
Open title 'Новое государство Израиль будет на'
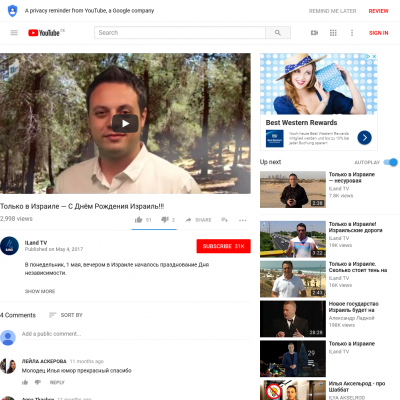(x=353, y=307)
